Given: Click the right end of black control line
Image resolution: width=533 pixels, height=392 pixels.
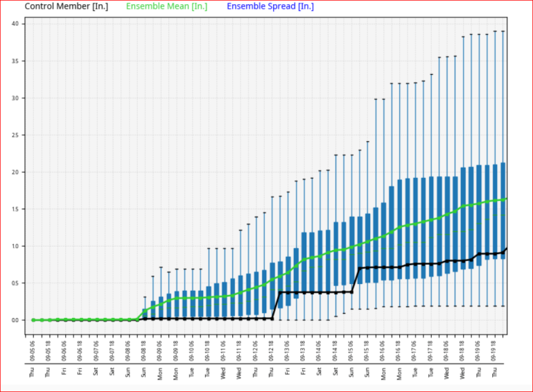Looking at the screenshot, I should pos(506,249).
